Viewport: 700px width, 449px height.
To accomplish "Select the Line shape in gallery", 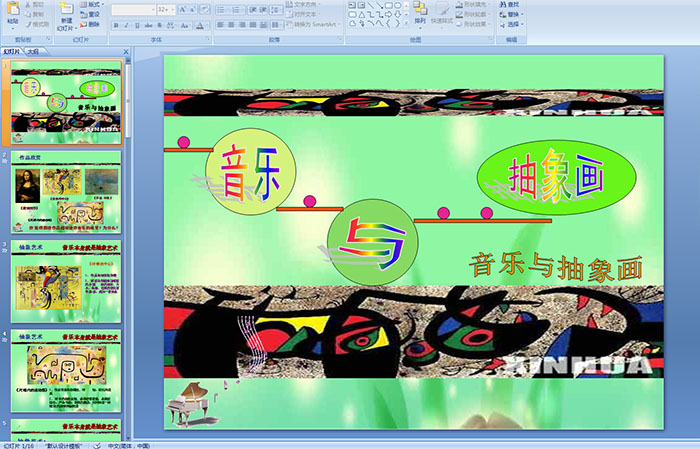I will pyautogui.click(x=370, y=5).
